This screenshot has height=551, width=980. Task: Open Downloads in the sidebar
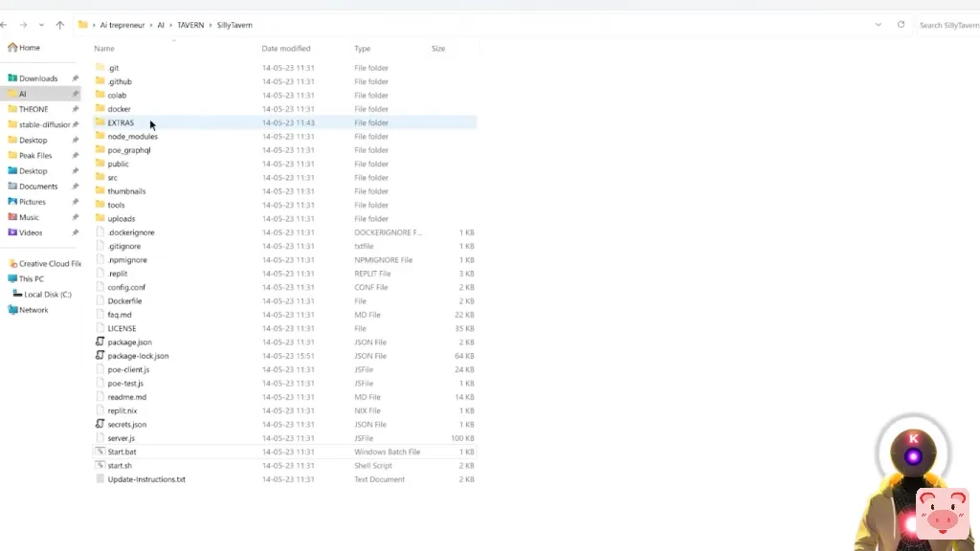click(x=33, y=78)
